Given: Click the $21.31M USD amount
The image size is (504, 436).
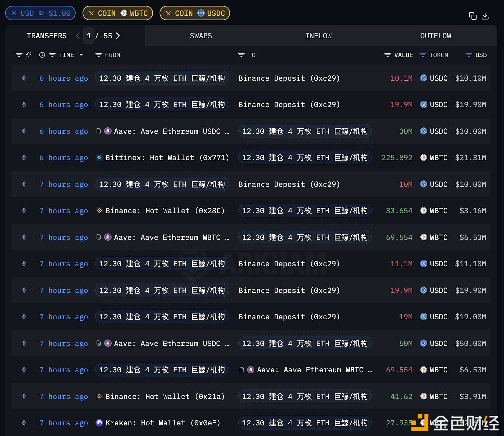Looking at the screenshot, I should point(470,158).
